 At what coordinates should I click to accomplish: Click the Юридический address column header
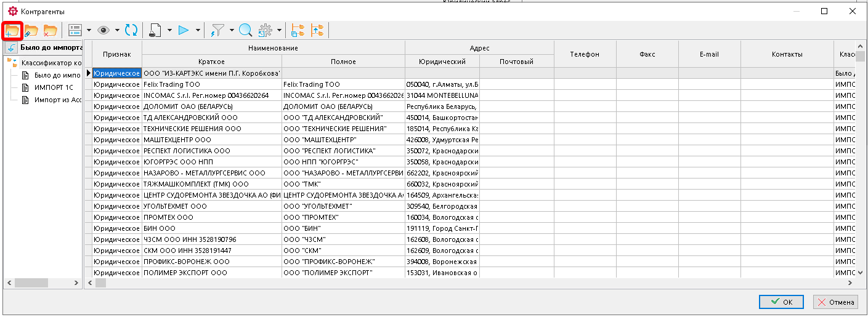coord(442,62)
